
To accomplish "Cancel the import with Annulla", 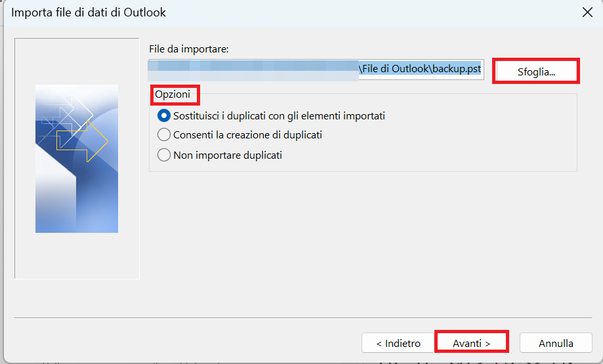I will pos(556,343).
